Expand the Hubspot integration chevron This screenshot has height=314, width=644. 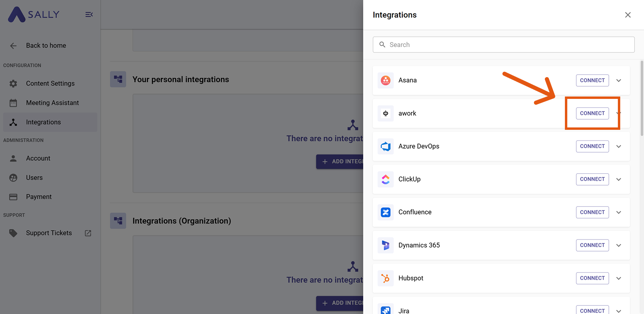pos(619,278)
